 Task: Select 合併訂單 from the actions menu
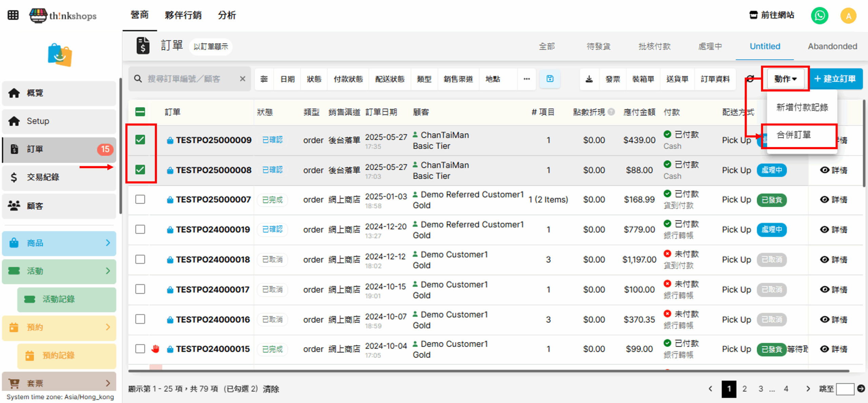coord(793,135)
